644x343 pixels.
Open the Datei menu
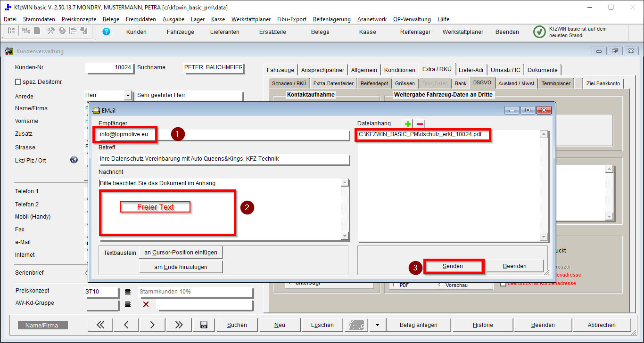click(x=10, y=19)
